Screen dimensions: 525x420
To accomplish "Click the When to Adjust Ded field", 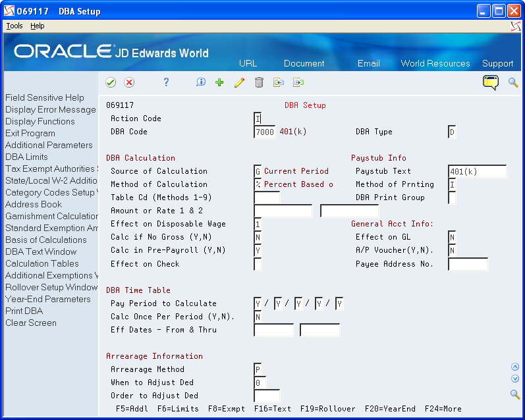I will pyautogui.click(x=260, y=382).
